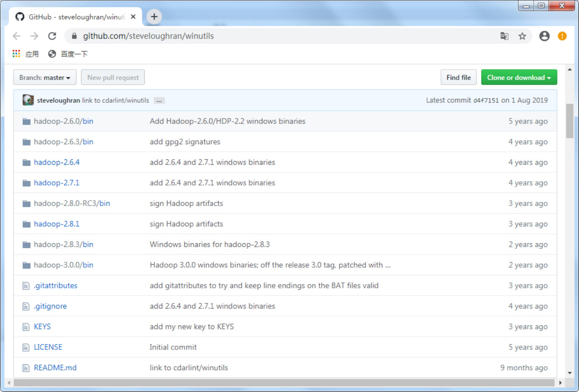Click the horizontal scrollbar right arrow

[560, 383]
